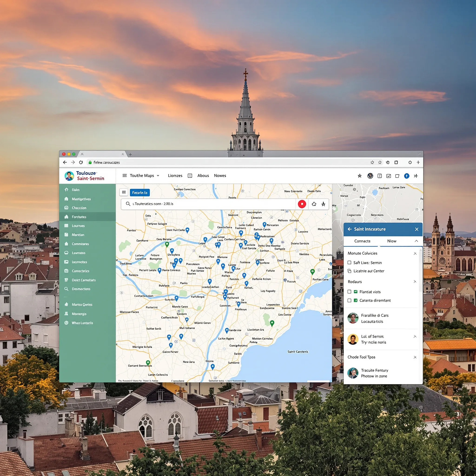Click the blue Facebook-style icon in the toolbar
Image resolution: width=476 pixels, height=476 pixels.
tap(407, 176)
